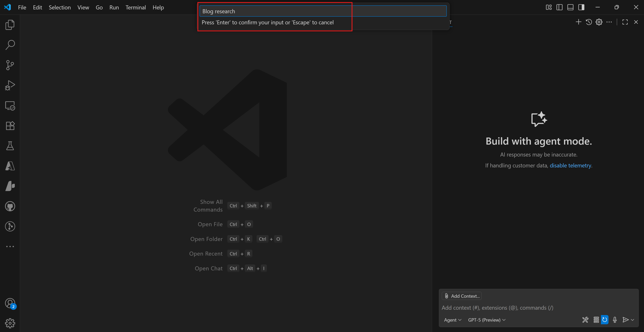Toggle the blue highlighted refresh button
The image size is (644, 332).
click(604, 320)
